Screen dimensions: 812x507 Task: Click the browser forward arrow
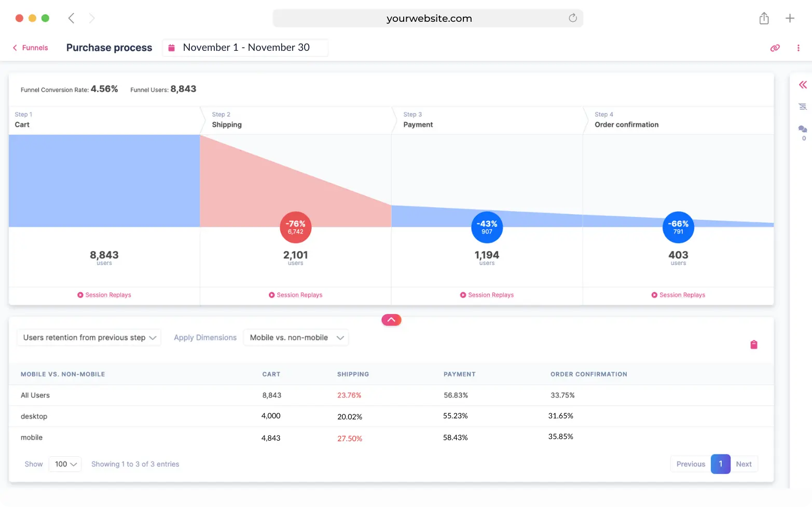click(x=92, y=18)
